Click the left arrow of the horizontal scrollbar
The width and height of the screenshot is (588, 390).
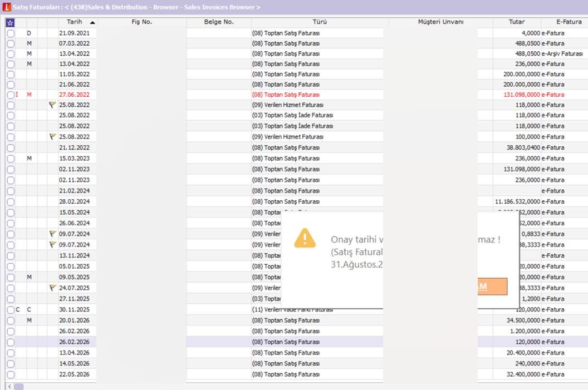click(x=10, y=386)
